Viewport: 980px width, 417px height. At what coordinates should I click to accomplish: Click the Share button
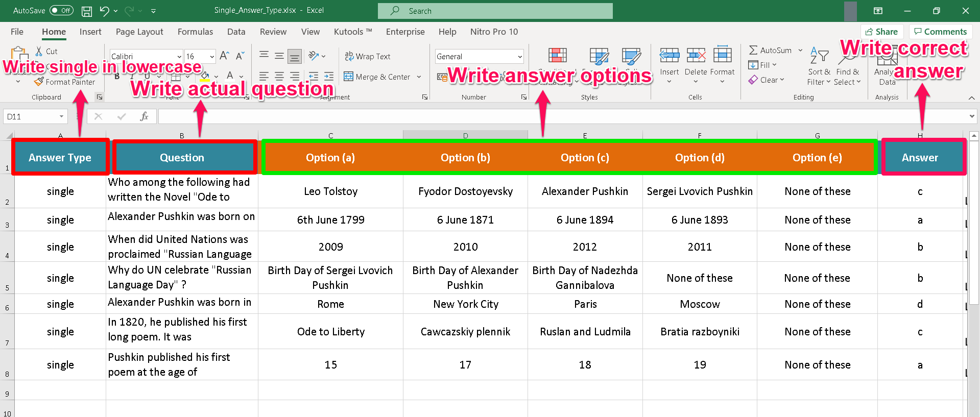[881, 32]
